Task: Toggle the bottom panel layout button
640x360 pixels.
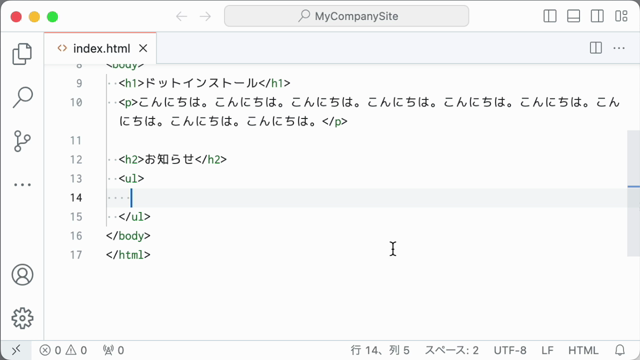Action: [573, 16]
